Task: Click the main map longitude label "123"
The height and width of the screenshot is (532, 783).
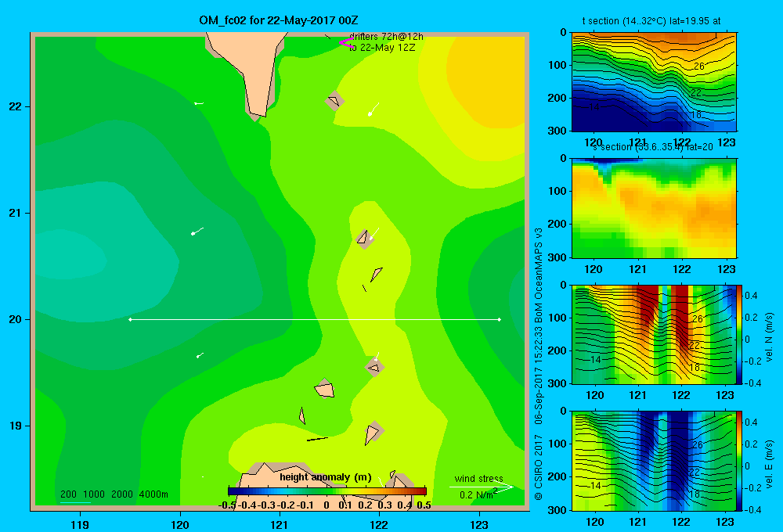Action: [479, 524]
